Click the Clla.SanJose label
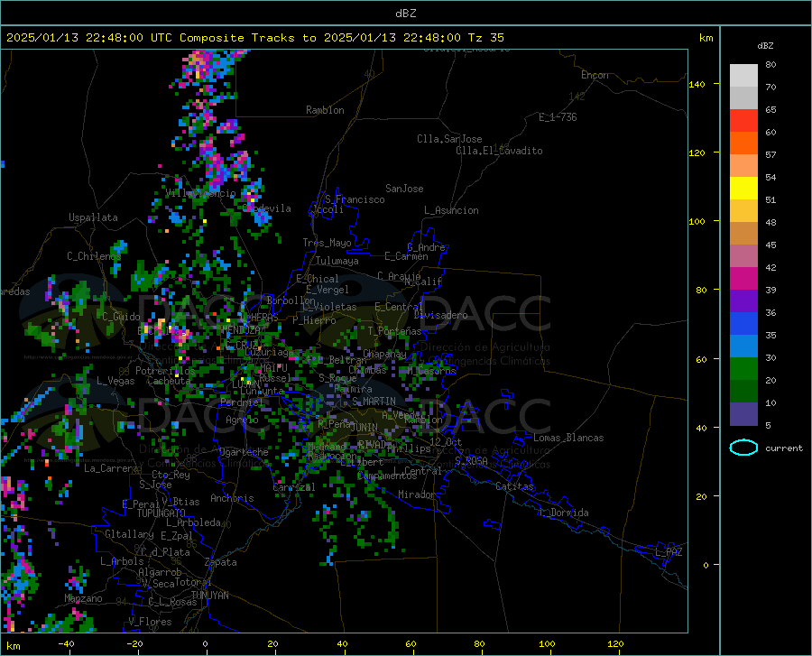Image resolution: width=812 pixels, height=656 pixels. (449, 139)
